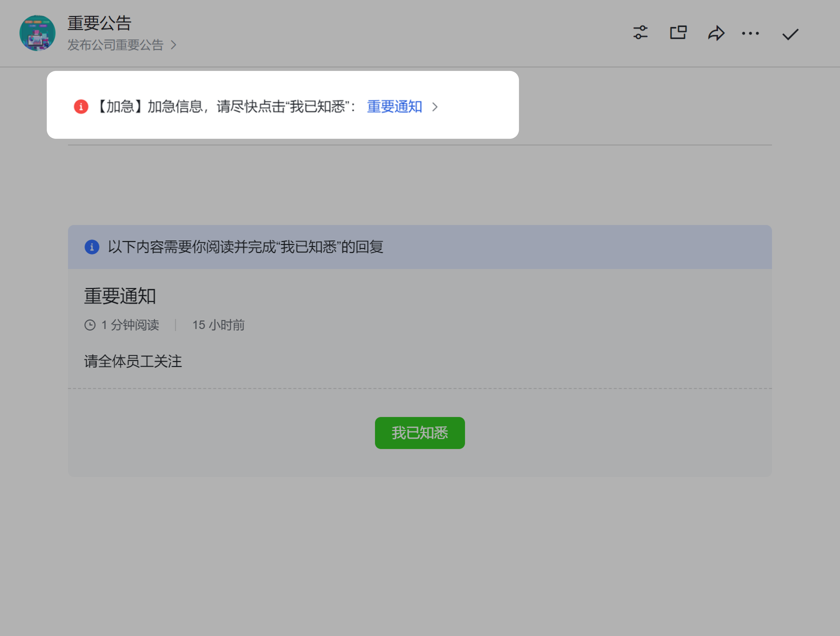This screenshot has width=840, height=636.
Task: Click chevron after 重要通知 link
Action: pyautogui.click(x=435, y=107)
